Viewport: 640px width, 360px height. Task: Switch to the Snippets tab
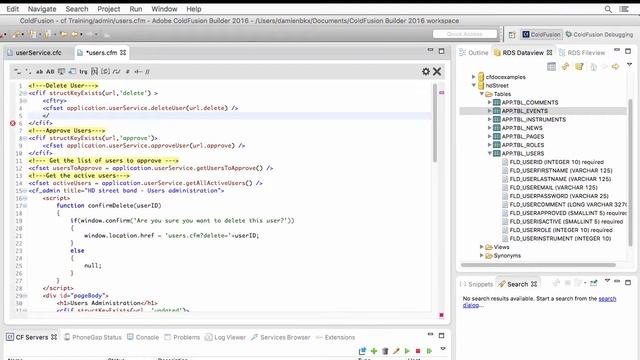coord(476,284)
